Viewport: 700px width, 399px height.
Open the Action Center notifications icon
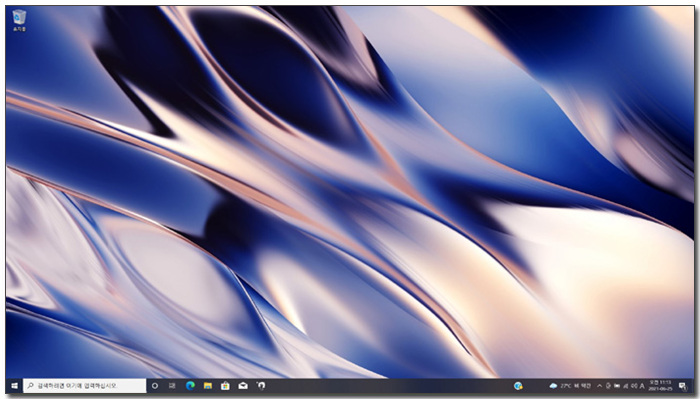683,386
